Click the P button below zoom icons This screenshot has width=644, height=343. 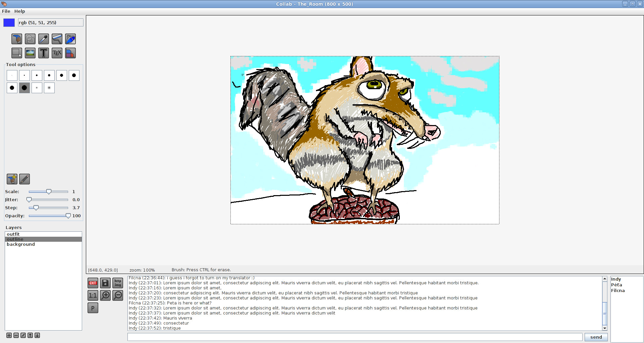point(93,308)
